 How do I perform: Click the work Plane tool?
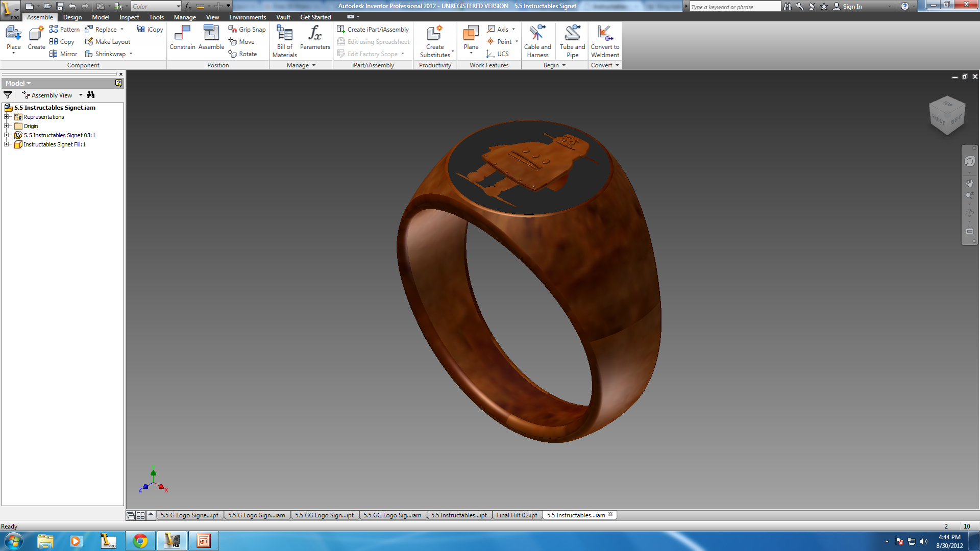tap(471, 39)
